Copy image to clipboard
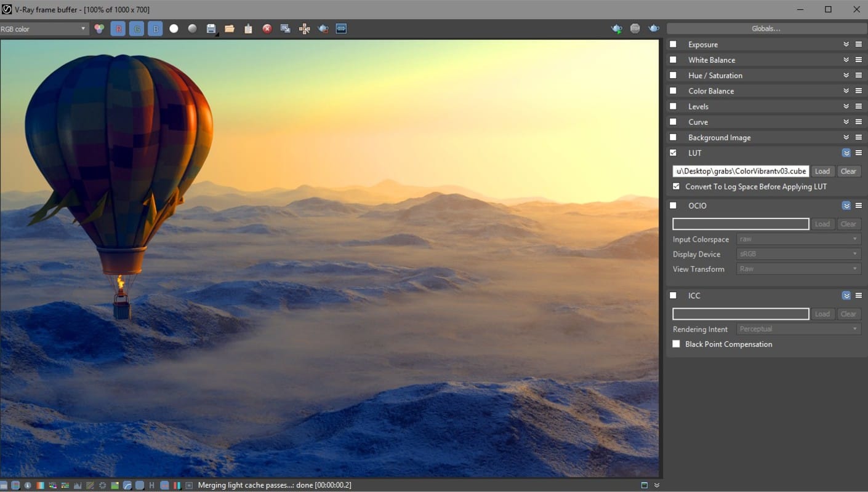 248,28
